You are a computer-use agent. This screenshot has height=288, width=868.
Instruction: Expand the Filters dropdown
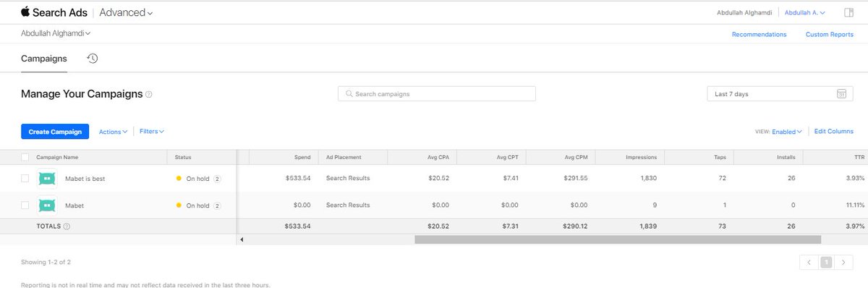pos(152,132)
